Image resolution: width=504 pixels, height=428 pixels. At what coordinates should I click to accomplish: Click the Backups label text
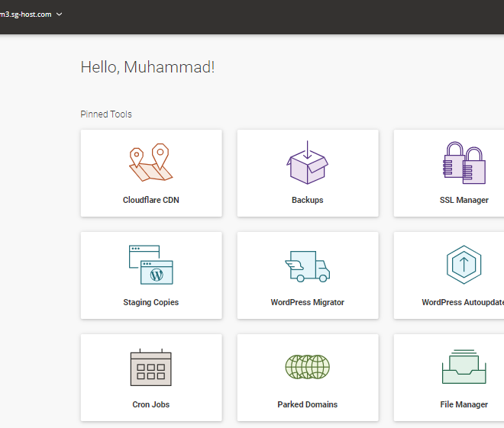pyautogui.click(x=307, y=200)
